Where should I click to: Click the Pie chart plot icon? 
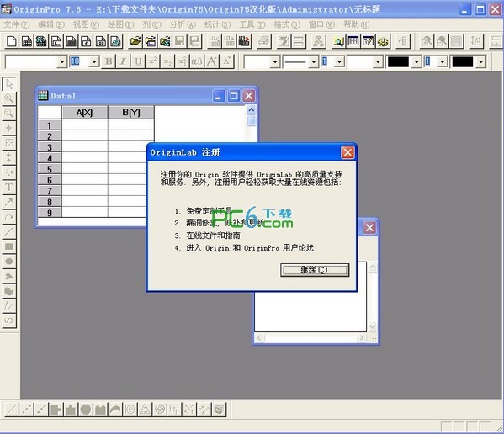[x=86, y=410]
